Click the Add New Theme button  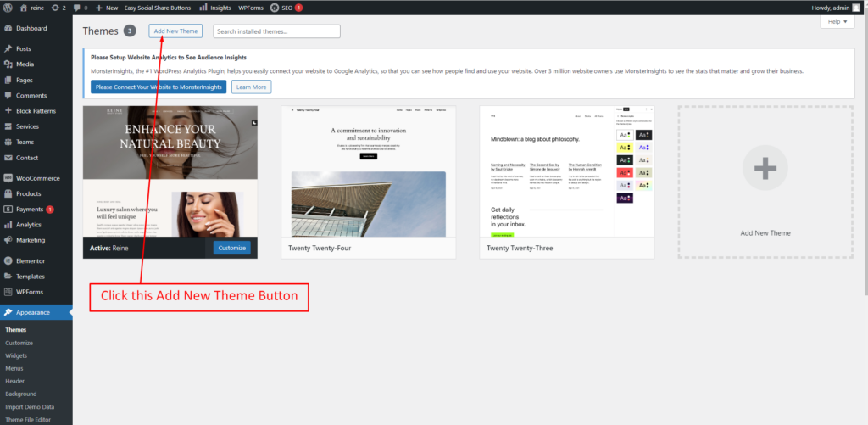pyautogui.click(x=175, y=31)
